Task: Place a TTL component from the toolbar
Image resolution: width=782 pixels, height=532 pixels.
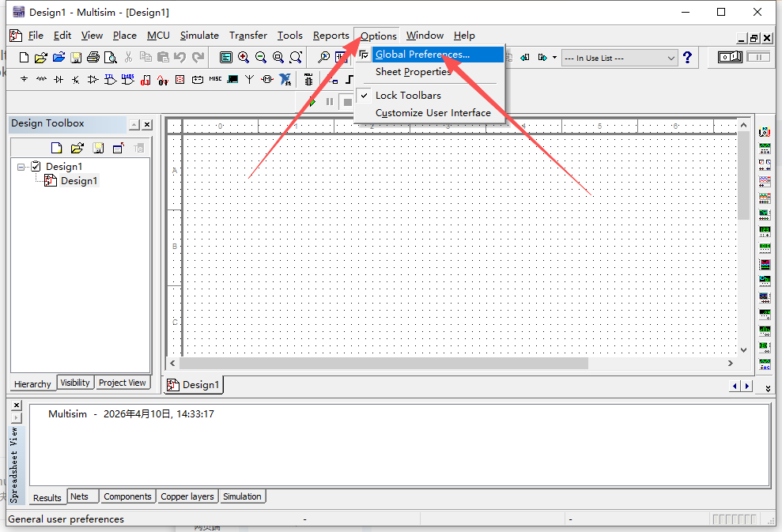Action: [x=110, y=79]
